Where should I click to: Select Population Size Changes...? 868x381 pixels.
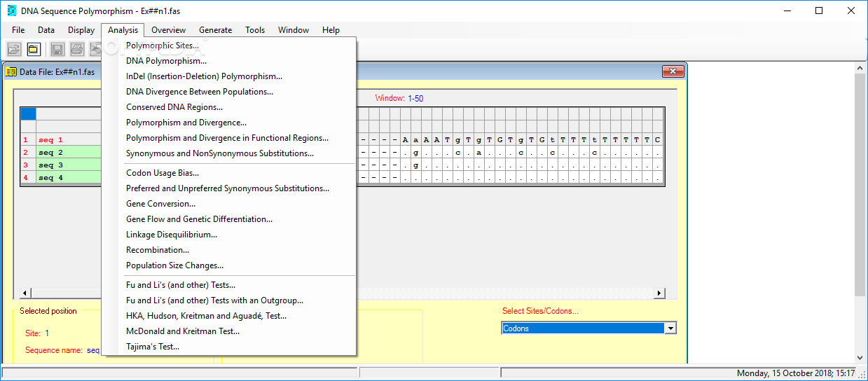tap(229, 265)
